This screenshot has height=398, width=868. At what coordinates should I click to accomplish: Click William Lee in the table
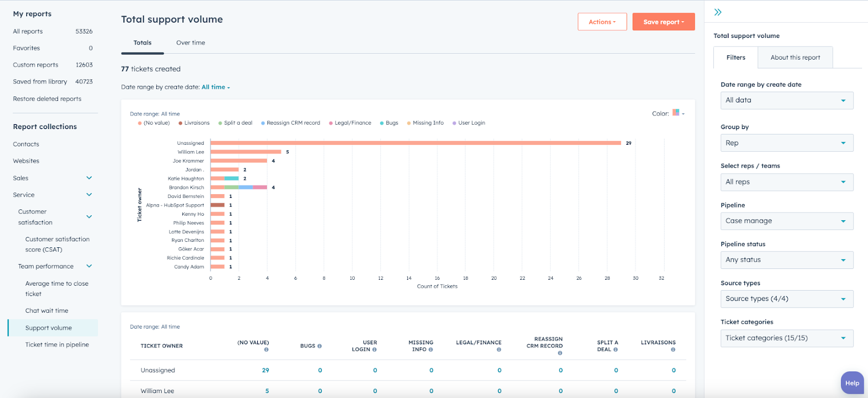click(157, 391)
